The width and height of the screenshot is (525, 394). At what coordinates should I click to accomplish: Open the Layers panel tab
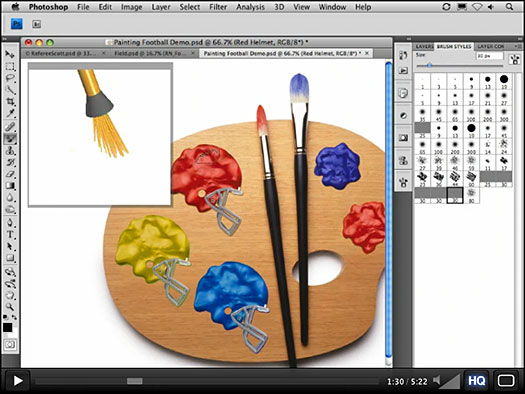(x=424, y=46)
